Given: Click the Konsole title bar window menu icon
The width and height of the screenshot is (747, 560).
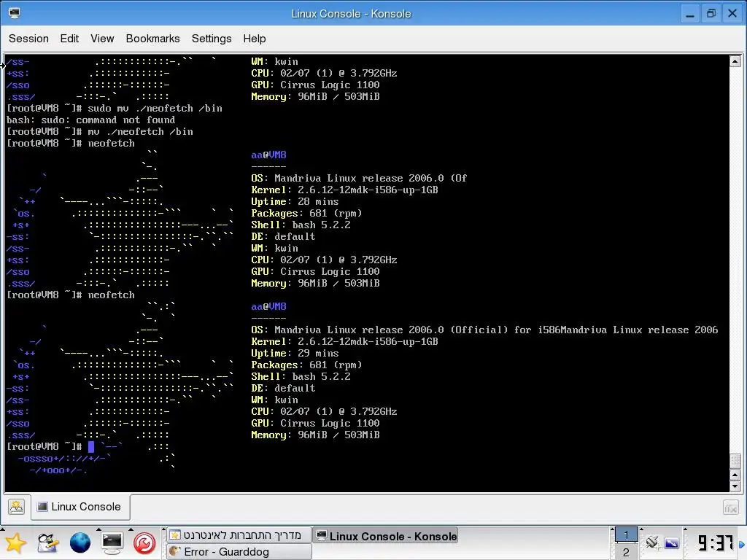Looking at the screenshot, I should [x=15, y=13].
